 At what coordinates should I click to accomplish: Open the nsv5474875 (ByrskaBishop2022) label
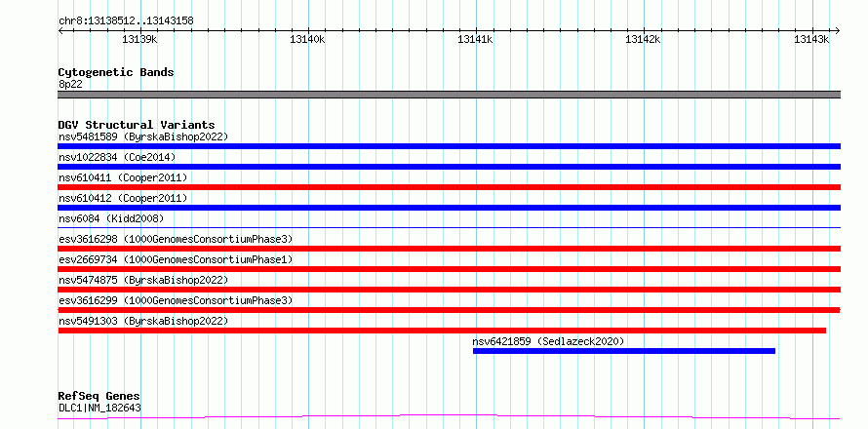click(x=143, y=280)
